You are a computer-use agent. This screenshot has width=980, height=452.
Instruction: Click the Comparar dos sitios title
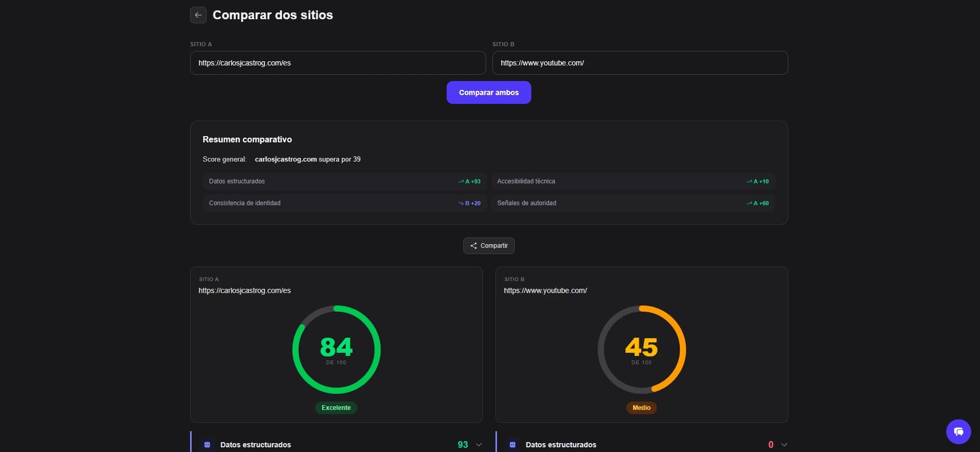(273, 15)
